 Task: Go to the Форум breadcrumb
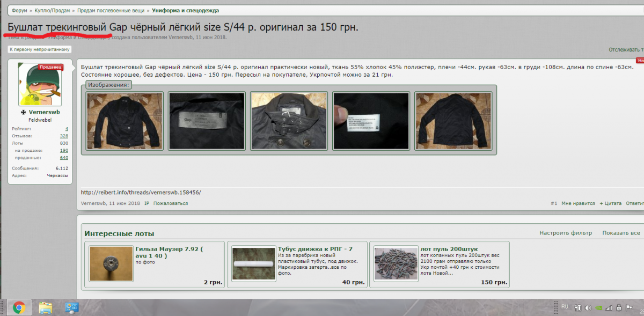coord(20,10)
